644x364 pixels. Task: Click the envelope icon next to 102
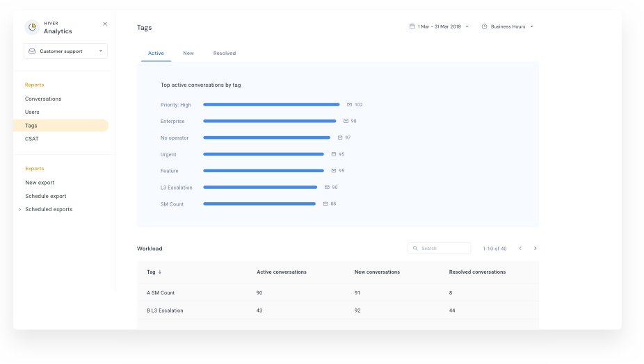point(350,105)
